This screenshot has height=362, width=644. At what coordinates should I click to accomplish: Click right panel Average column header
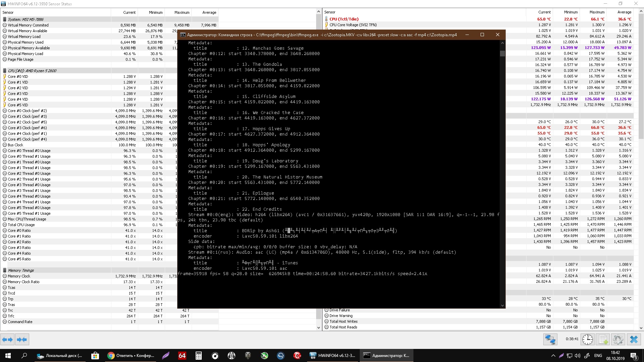point(621,12)
